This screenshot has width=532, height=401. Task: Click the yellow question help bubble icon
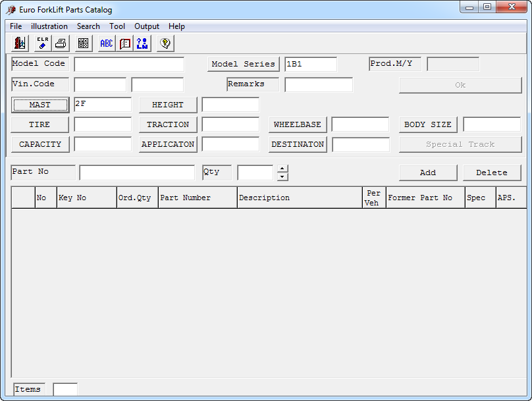(165, 43)
